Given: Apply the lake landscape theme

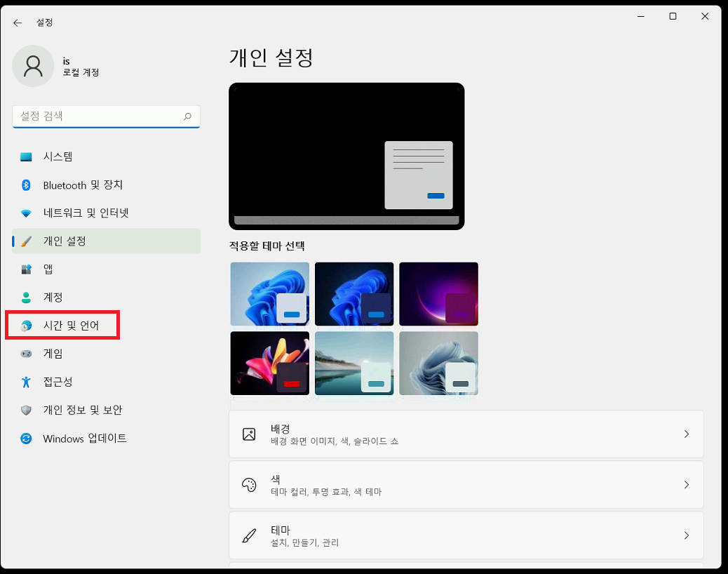Looking at the screenshot, I should (x=354, y=363).
